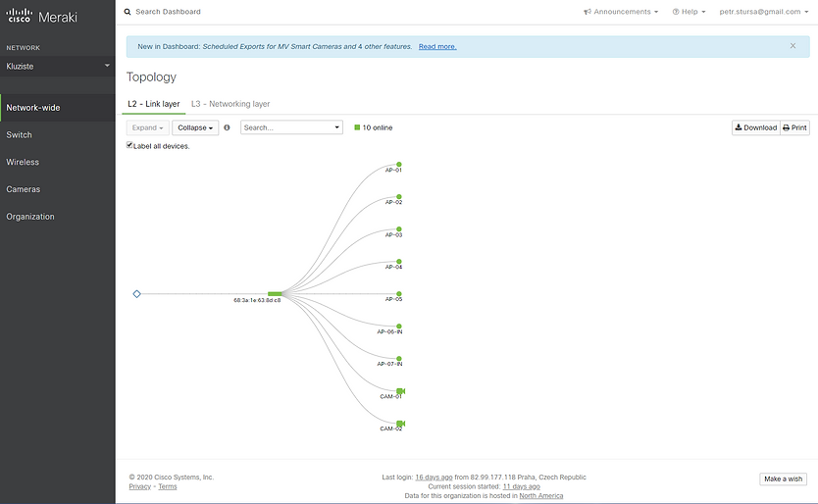The image size is (818, 504).
Task: Open the Terms link
Action: coord(168,486)
